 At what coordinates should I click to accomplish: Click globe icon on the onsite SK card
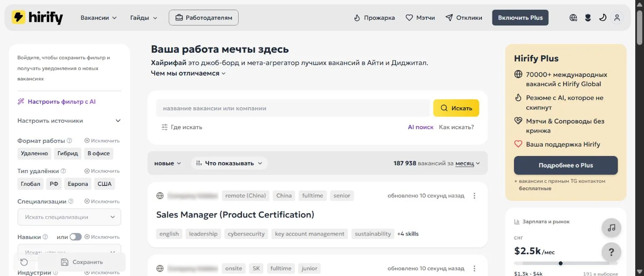[x=160, y=268]
